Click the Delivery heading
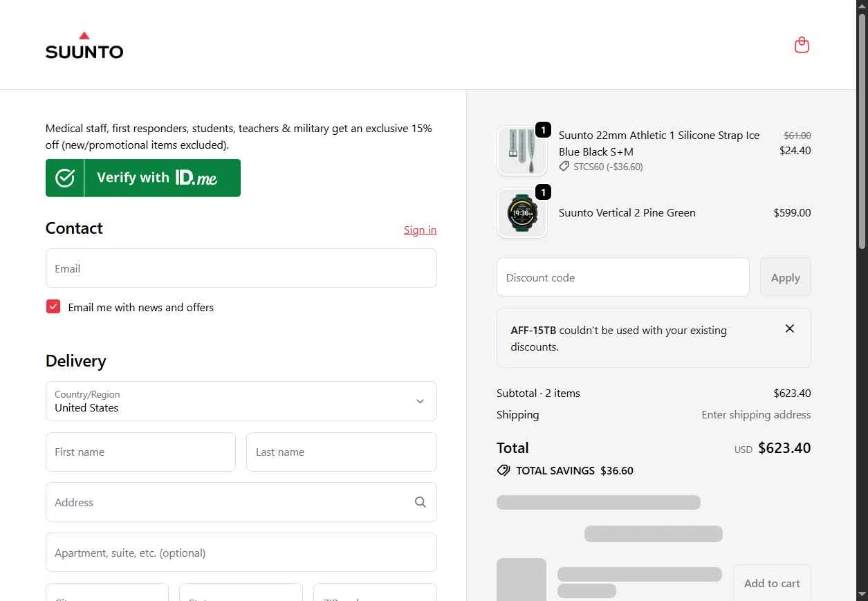This screenshot has height=601, width=868. tap(76, 361)
